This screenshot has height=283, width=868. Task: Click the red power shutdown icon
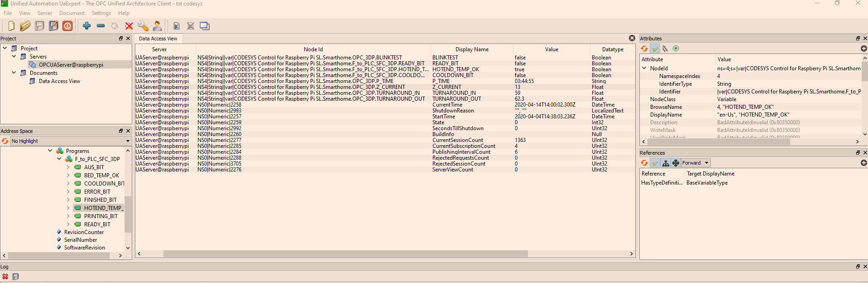(x=67, y=26)
